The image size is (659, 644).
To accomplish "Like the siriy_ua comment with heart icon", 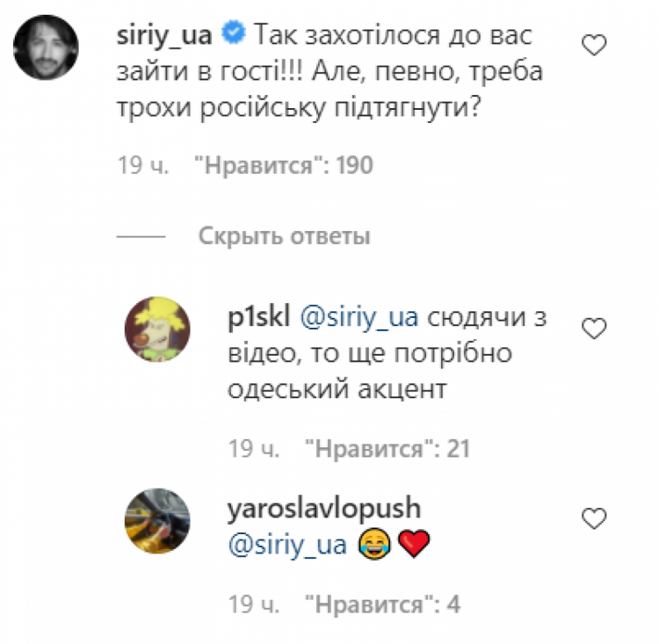I will pyautogui.click(x=594, y=45).
